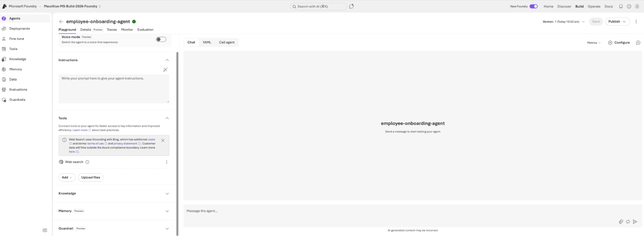This screenshot has width=644, height=236.
Task: Open the user account avatar menu
Action: tap(637, 6)
